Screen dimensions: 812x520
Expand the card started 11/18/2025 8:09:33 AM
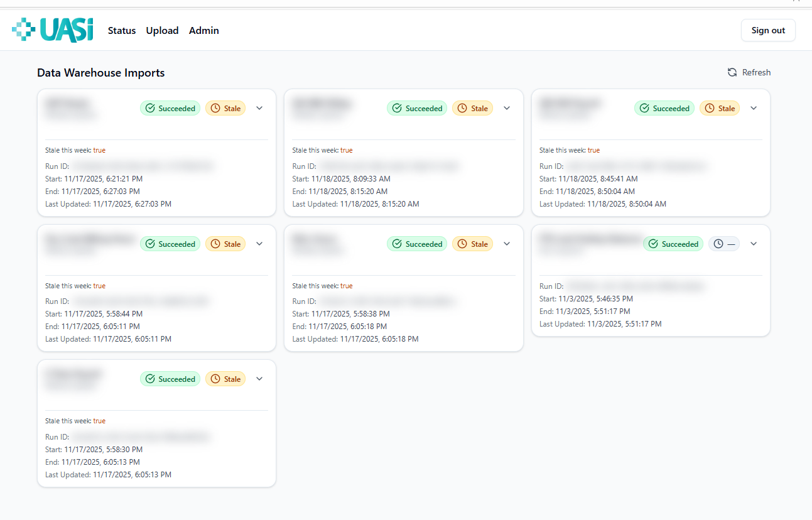point(507,108)
